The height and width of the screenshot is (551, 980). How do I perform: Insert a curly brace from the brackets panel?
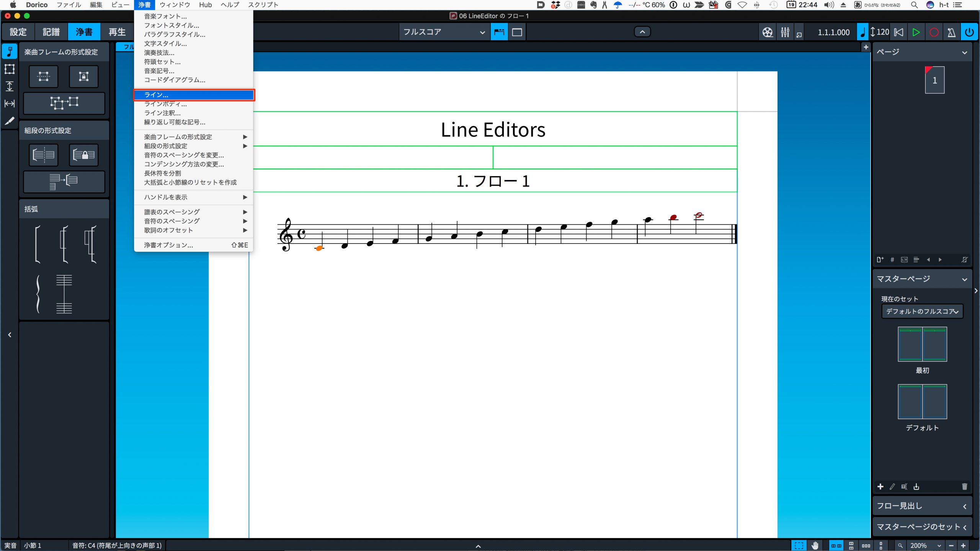38,294
